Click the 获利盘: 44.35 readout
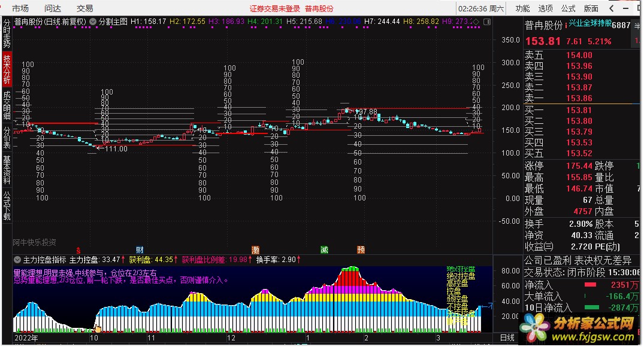 tap(153, 260)
